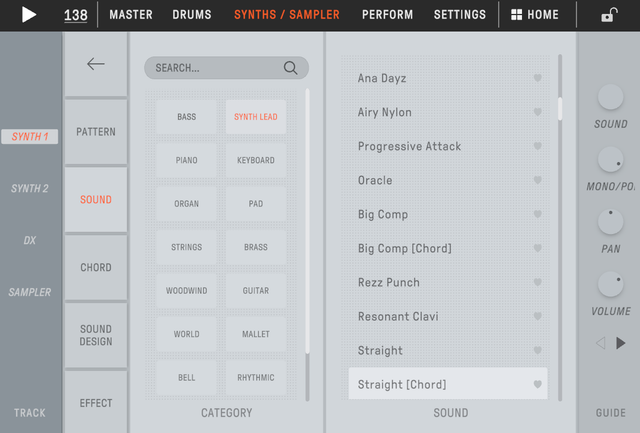Click the search magnifier icon
This screenshot has width=640, height=433.
click(290, 68)
